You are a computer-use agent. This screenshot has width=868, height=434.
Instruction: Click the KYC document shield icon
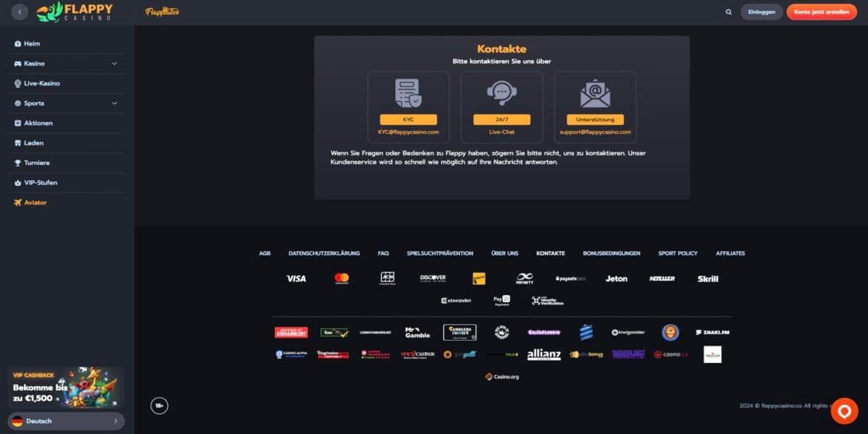pos(408,93)
